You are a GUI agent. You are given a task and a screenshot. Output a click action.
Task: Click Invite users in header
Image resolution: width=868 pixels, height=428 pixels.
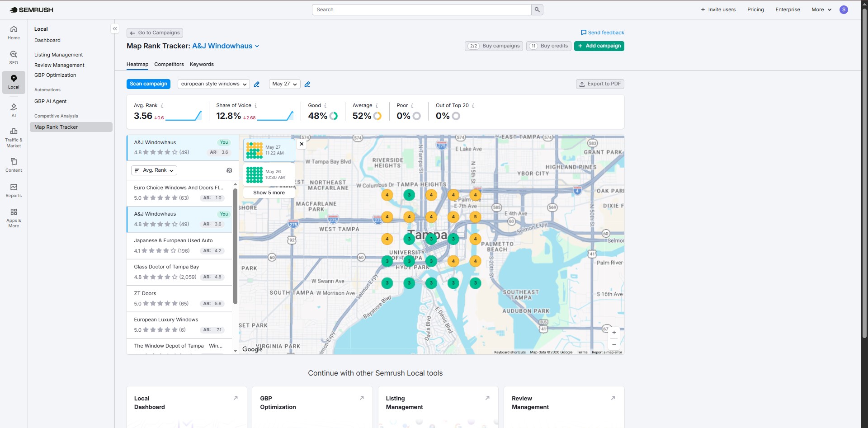[x=718, y=9]
